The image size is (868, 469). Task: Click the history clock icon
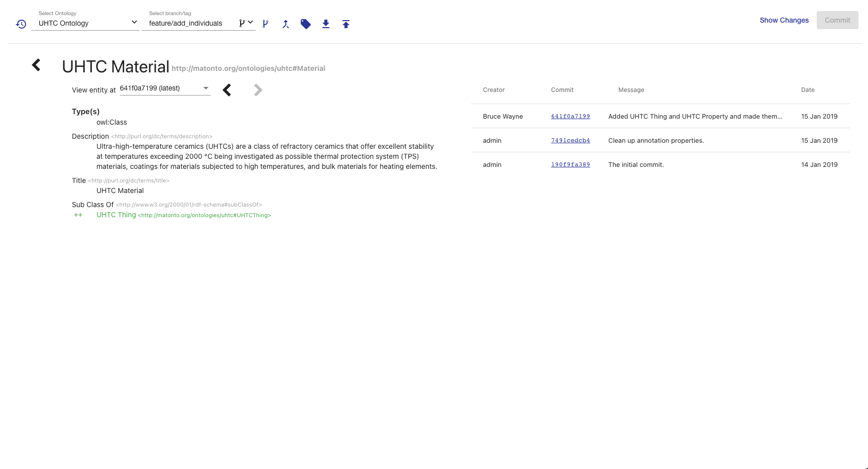point(21,24)
